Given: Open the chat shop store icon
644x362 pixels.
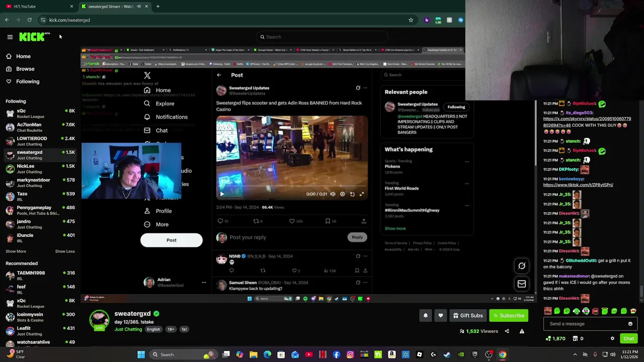Looking at the screenshot, I should (575, 339).
